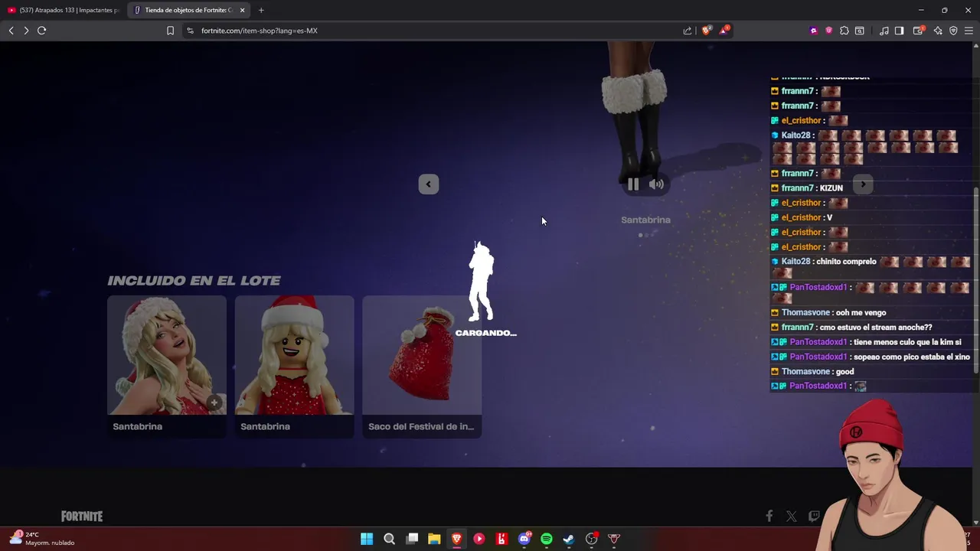Screen dimensions: 980x551
Task: Open Discord from the taskbar
Action: pos(524,539)
